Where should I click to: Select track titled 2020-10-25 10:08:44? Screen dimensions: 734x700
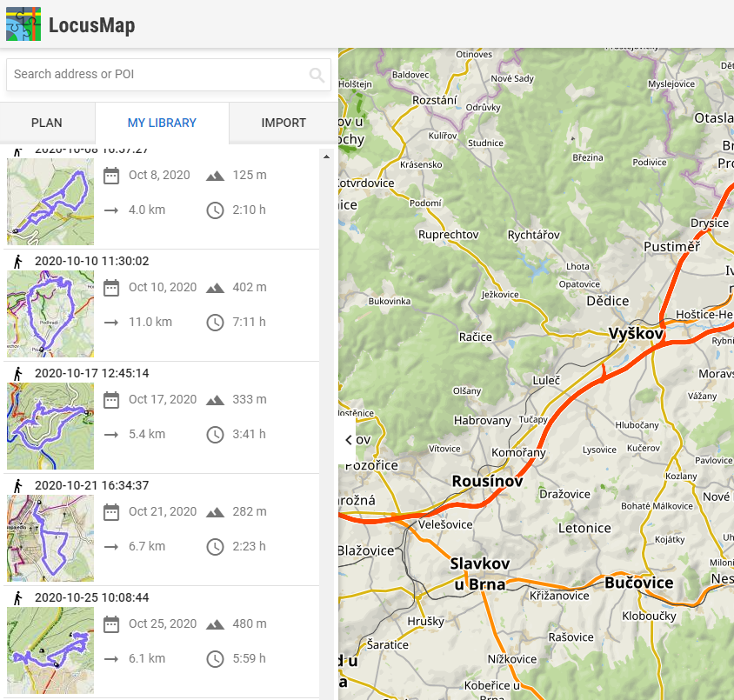coord(92,598)
